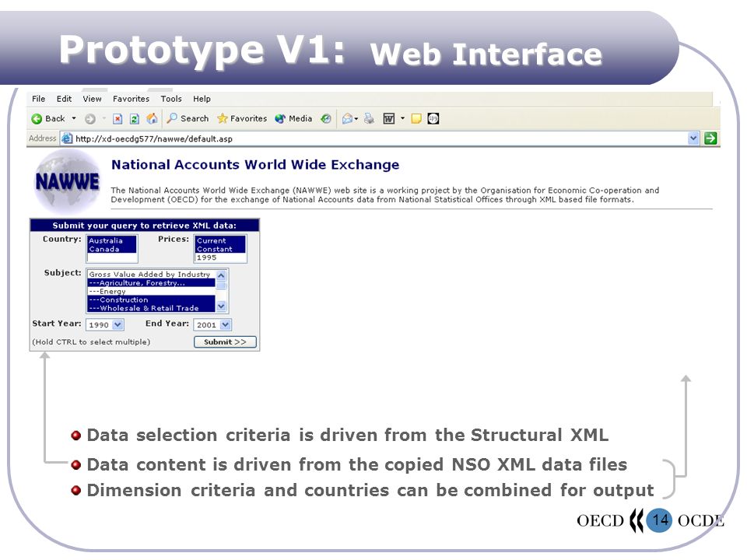Select the Construction subject entry
747x560 pixels.
click(151, 300)
